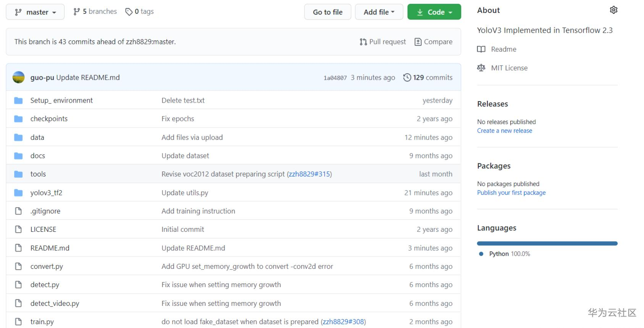Open the zzh8829#308 pull request link
Image resolution: width=644 pixels, height=328 pixels.
[x=343, y=322]
